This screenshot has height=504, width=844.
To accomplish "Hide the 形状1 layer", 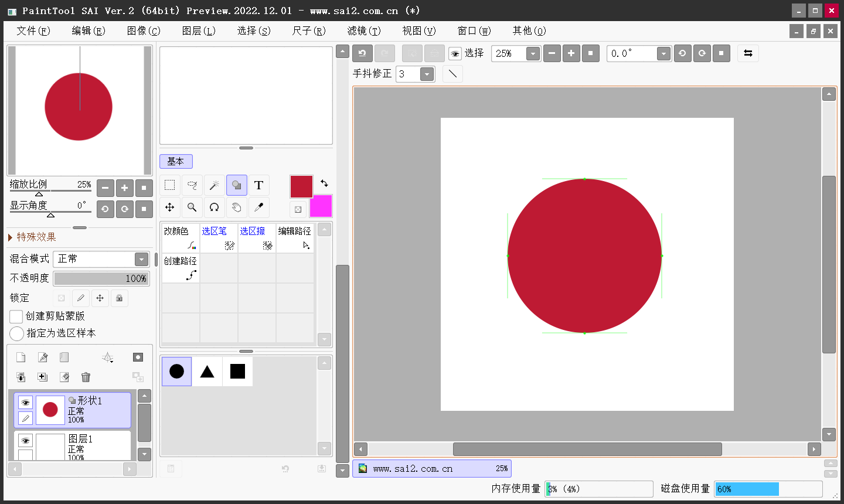I will [x=25, y=403].
